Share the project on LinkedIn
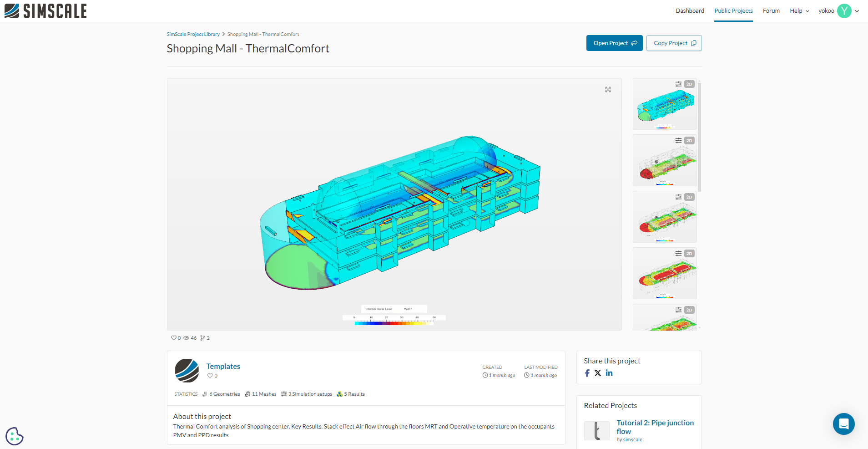Image resolution: width=868 pixels, height=449 pixels. (609, 373)
